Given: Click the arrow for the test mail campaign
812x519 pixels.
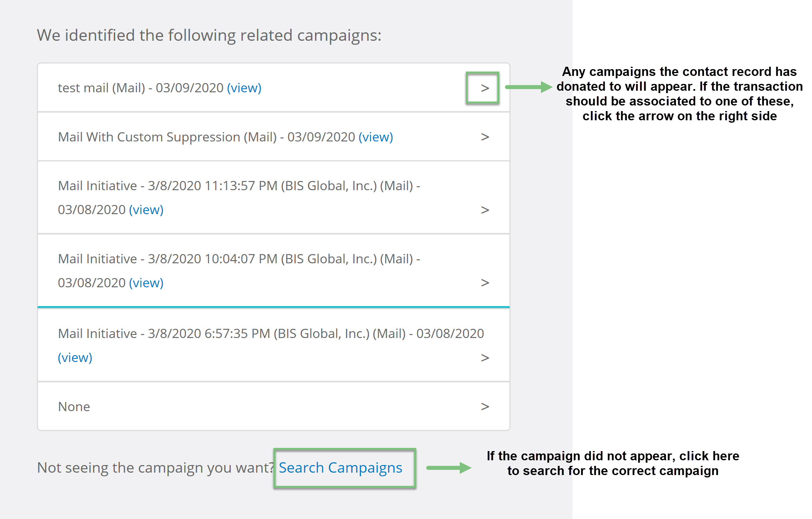Looking at the screenshot, I should tap(485, 88).
